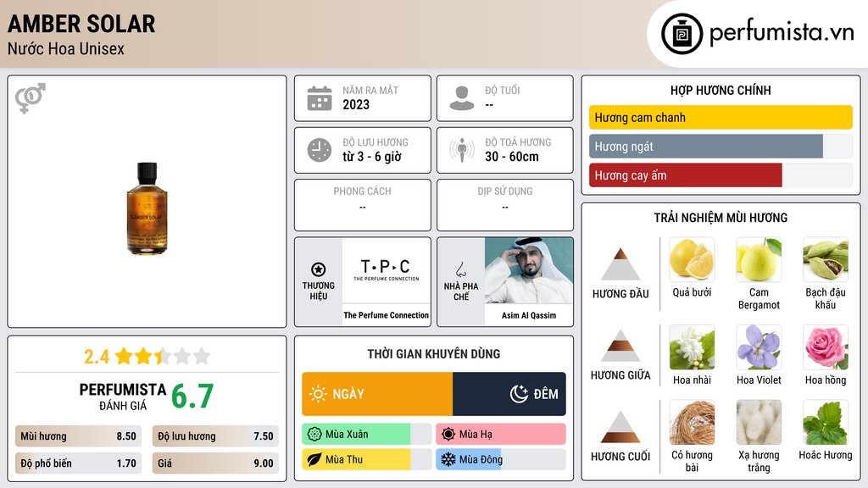Click the AMBER SOLAR title
This screenshot has width=868, height=488.
(81, 24)
